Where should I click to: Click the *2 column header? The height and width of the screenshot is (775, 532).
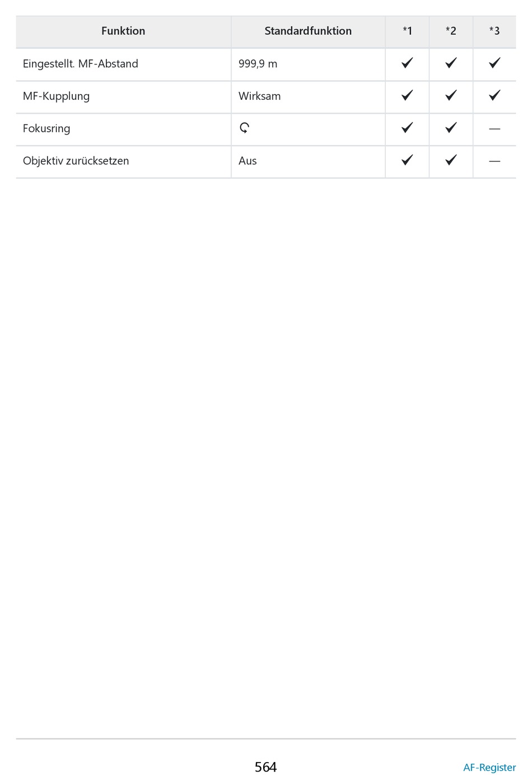(451, 31)
